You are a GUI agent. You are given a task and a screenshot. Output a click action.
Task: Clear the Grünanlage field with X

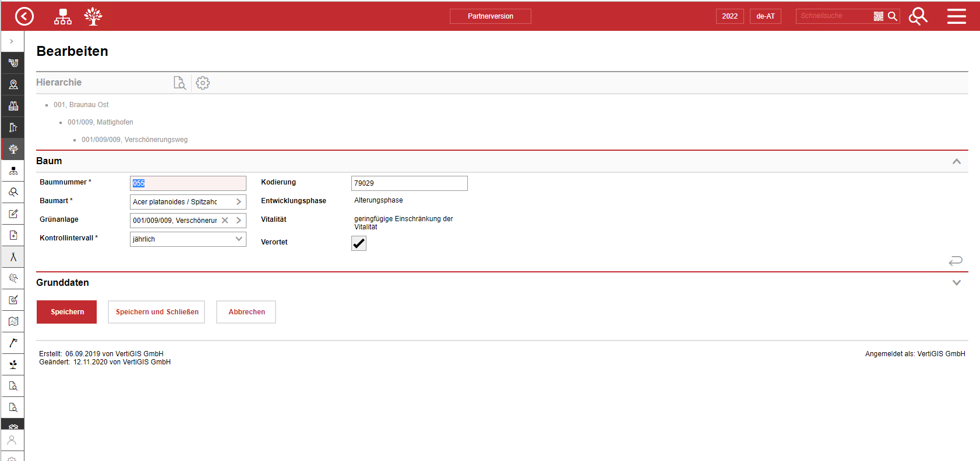(x=225, y=221)
